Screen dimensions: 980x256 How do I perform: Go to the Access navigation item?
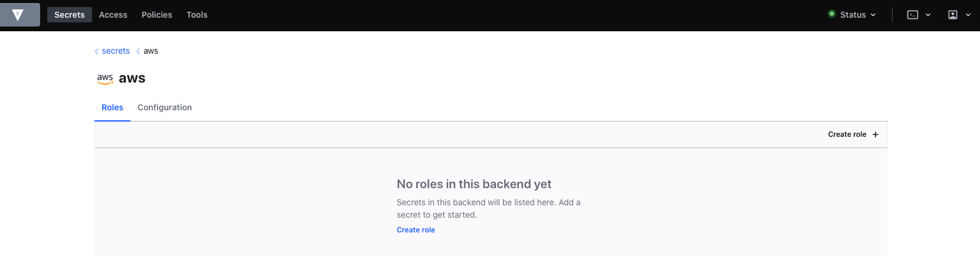pos(113,15)
